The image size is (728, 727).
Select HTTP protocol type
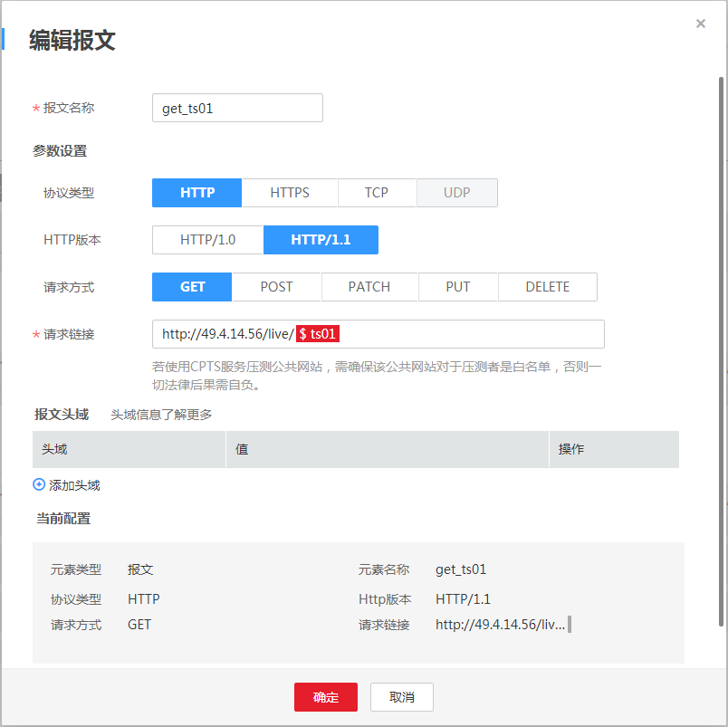coord(196,193)
